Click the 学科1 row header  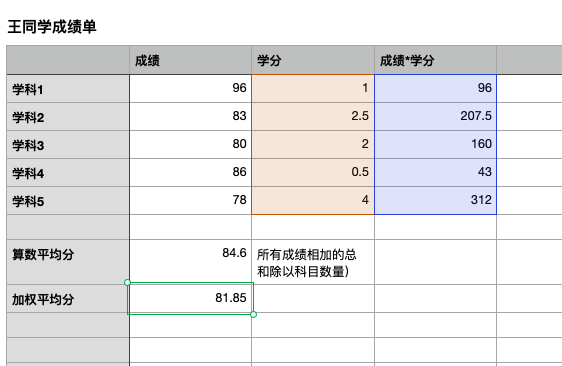tap(68, 89)
